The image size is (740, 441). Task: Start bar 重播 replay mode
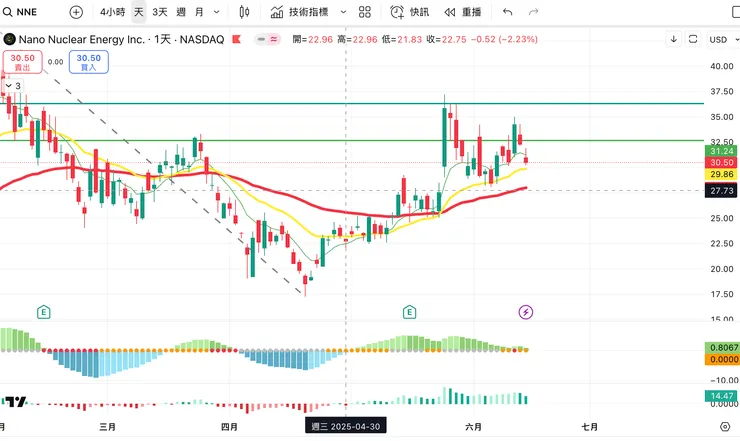click(462, 12)
